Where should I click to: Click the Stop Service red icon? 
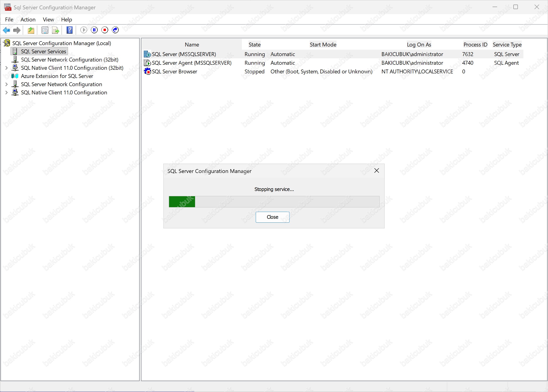tap(105, 30)
